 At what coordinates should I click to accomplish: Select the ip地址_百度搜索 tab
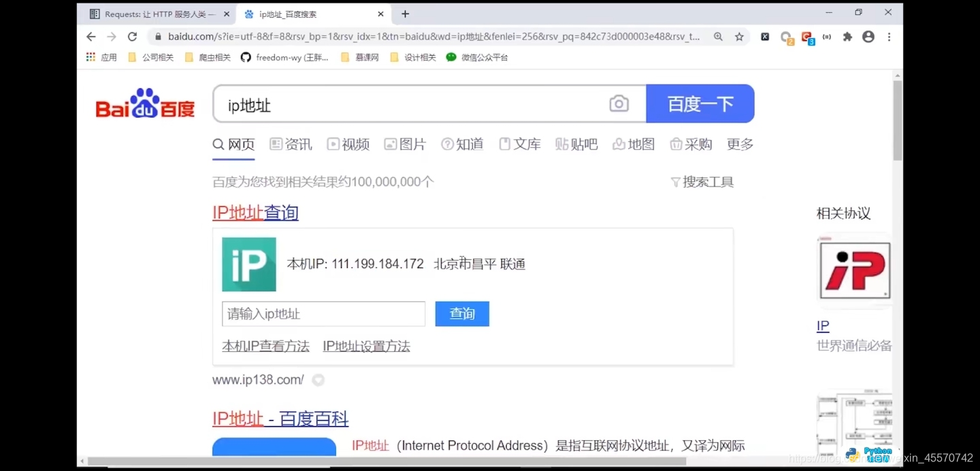click(x=313, y=14)
